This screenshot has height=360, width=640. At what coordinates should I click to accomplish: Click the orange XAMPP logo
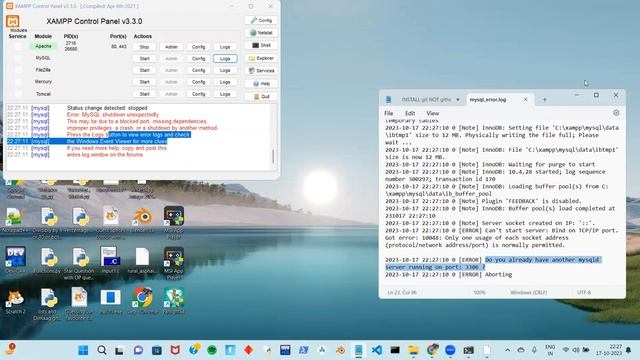(13, 21)
